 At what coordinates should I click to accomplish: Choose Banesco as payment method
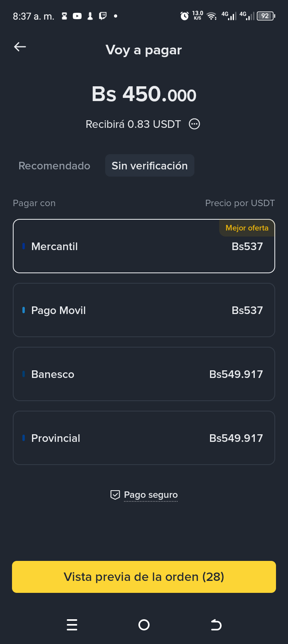click(x=144, y=374)
